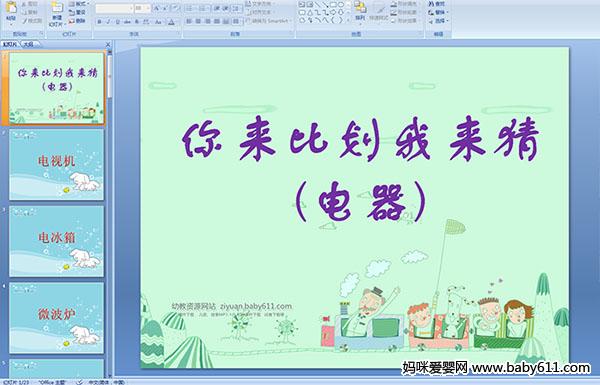
Task: Click the Clear Formatting icon
Action: pyautogui.click(x=176, y=8)
